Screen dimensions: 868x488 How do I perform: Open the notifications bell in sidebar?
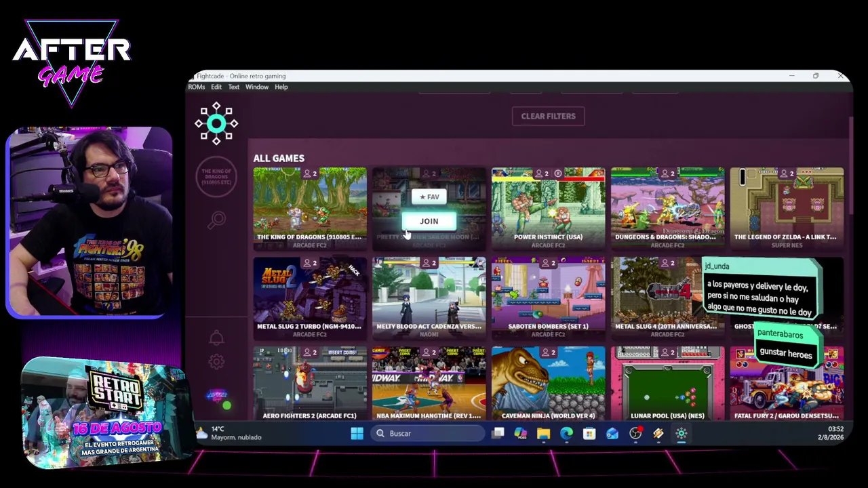[x=216, y=338]
